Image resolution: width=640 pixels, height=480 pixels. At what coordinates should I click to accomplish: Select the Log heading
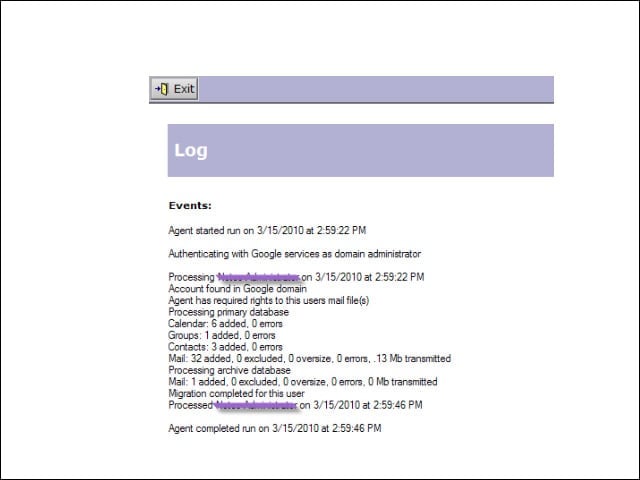pyautogui.click(x=191, y=151)
